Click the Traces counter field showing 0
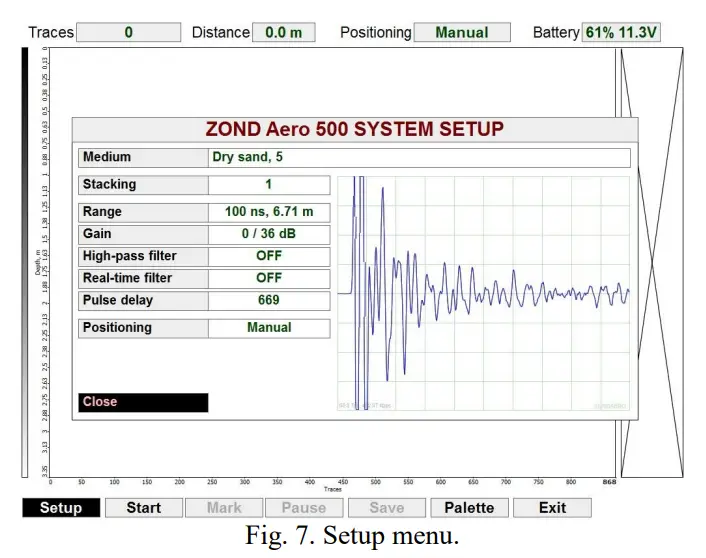 coord(129,32)
